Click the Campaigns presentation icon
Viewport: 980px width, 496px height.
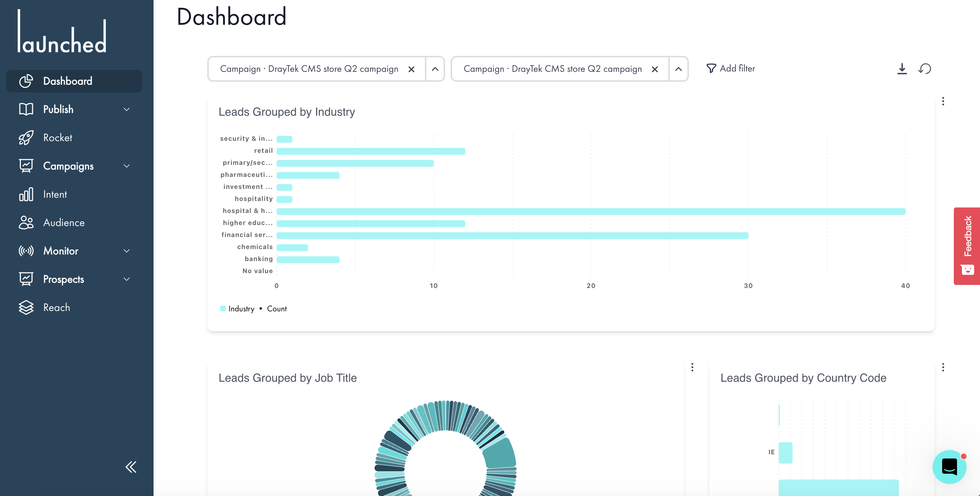click(26, 166)
